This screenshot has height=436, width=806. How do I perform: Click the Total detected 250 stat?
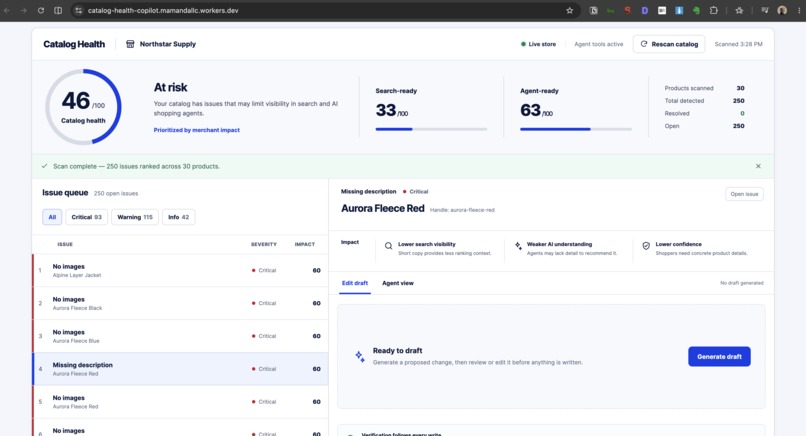click(x=704, y=101)
